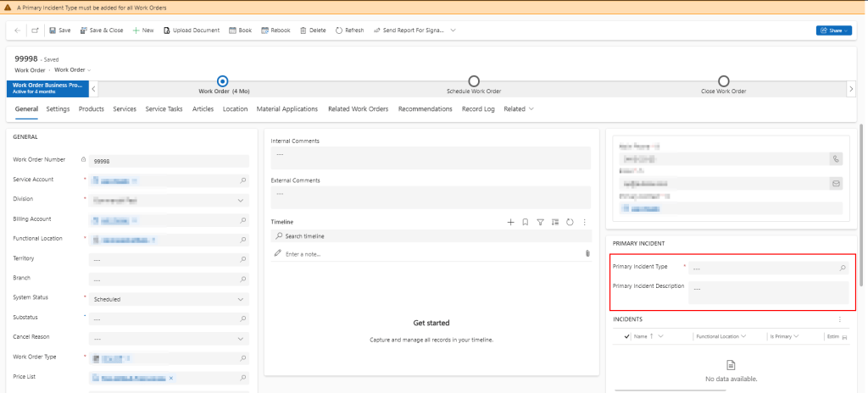Click the Save & Close button

pos(101,30)
